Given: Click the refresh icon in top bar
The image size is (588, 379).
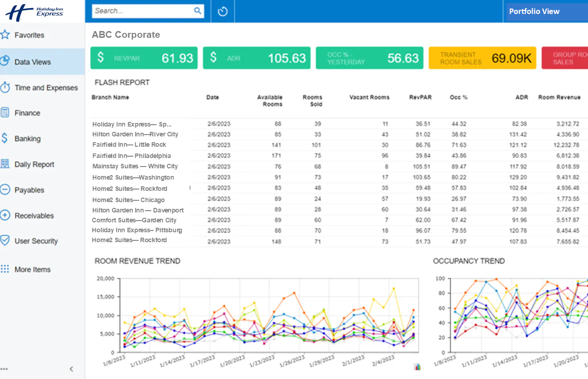Looking at the screenshot, I should (x=222, y=11).
